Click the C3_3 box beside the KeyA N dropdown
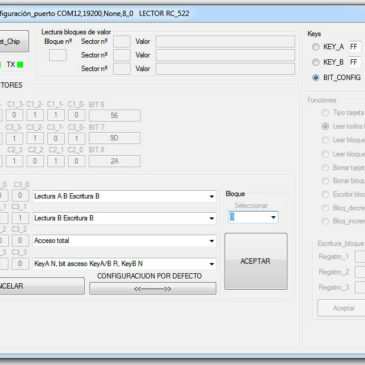365x365 pixels. coord(20,264)
